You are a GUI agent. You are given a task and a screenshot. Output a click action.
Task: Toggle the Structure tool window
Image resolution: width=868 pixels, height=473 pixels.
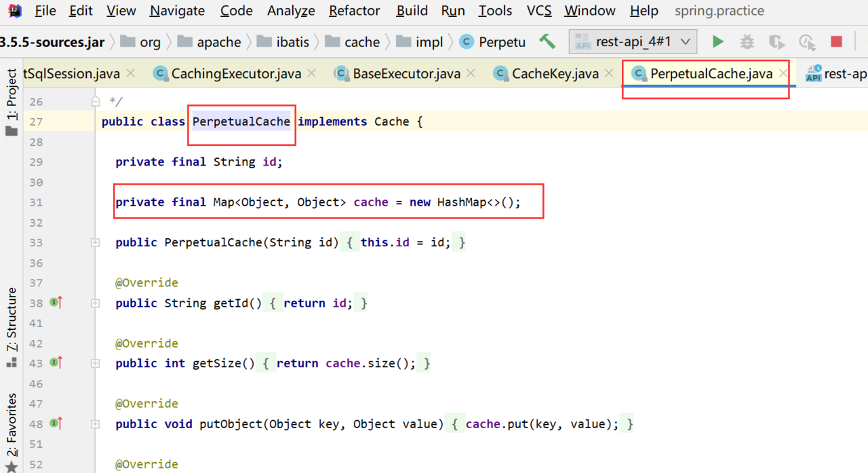click(x=12, y=327)
